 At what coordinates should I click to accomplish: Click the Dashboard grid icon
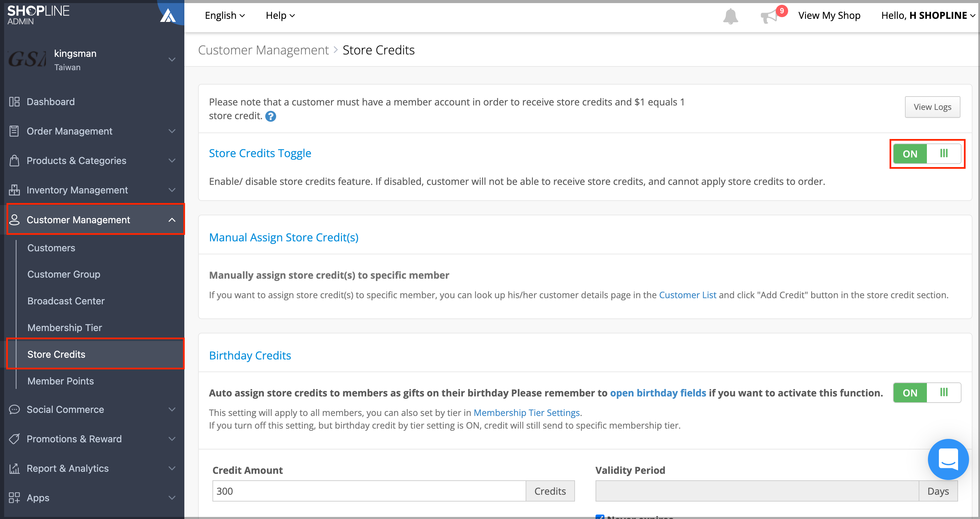(14, 102)
